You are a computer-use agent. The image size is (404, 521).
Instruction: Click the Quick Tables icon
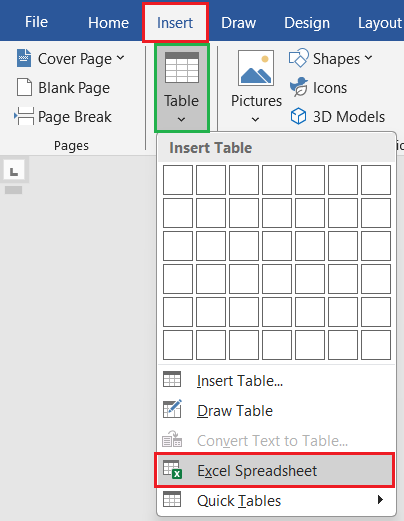(x=172, y=499)
